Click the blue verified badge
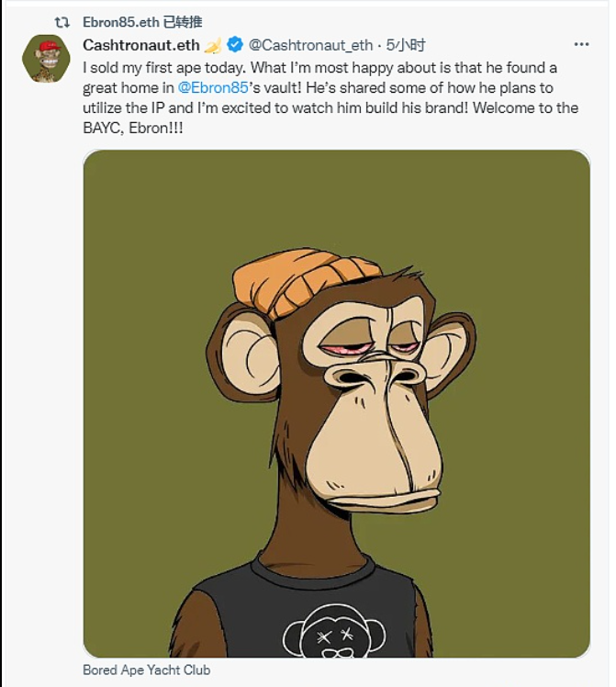 pos(235,45)
